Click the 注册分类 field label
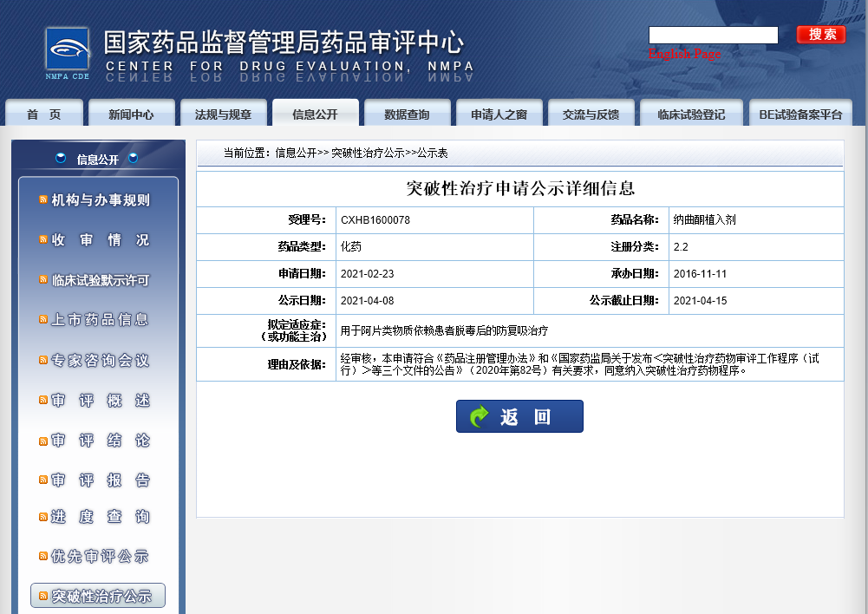The height and width of the screenshot is (614, 868). tap(635, 246)
